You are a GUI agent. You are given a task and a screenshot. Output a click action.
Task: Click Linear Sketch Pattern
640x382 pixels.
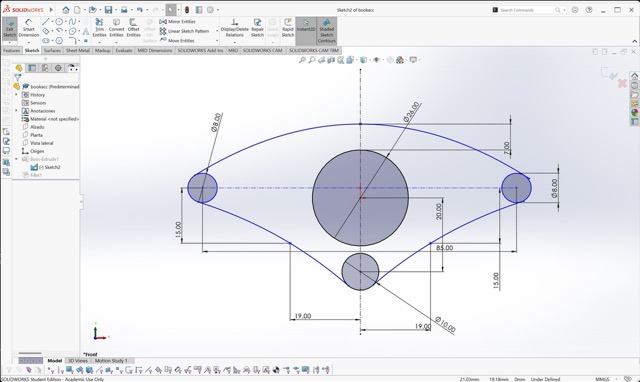[184, 31]
